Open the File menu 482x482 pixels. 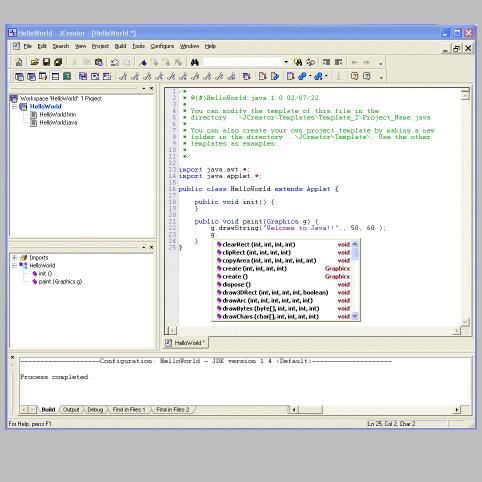pyautogui.click(x=28, y=46)
